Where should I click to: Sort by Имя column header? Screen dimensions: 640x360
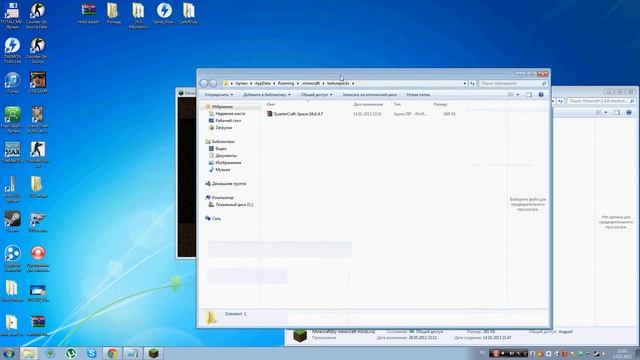click(270, 104)
